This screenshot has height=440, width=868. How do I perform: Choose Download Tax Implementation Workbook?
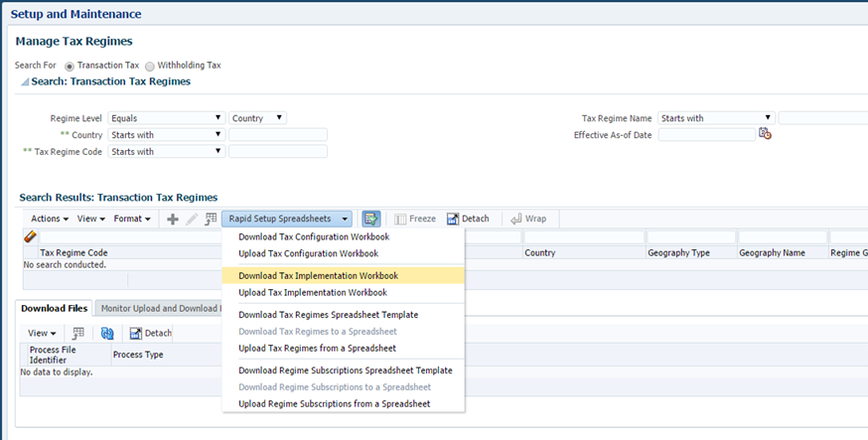pos(318,275)
